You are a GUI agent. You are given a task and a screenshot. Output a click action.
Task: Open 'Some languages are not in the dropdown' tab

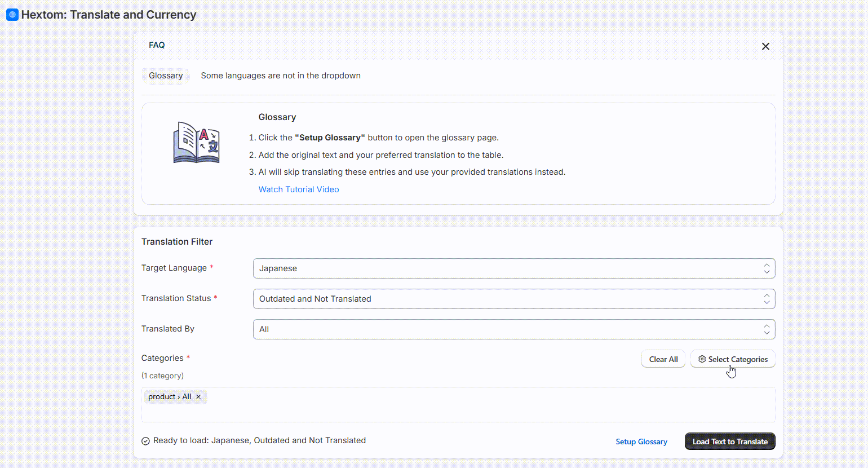click(x=281, y=76)
